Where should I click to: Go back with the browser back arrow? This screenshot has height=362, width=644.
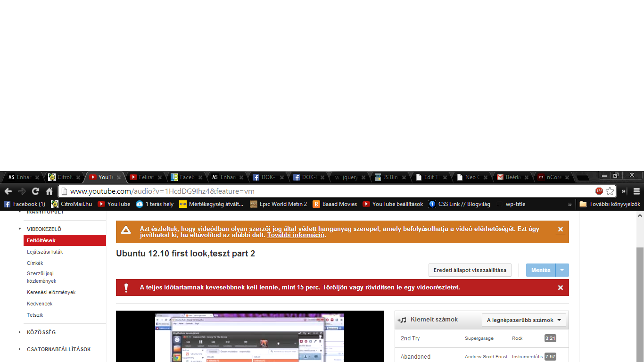[8, 191]
